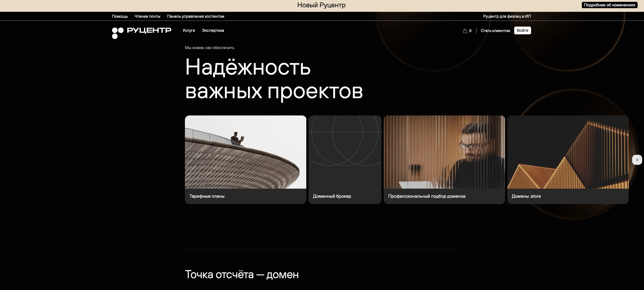Select Стать клиентом
This screenshot has height=290, width=644.
tap(496, 30)
